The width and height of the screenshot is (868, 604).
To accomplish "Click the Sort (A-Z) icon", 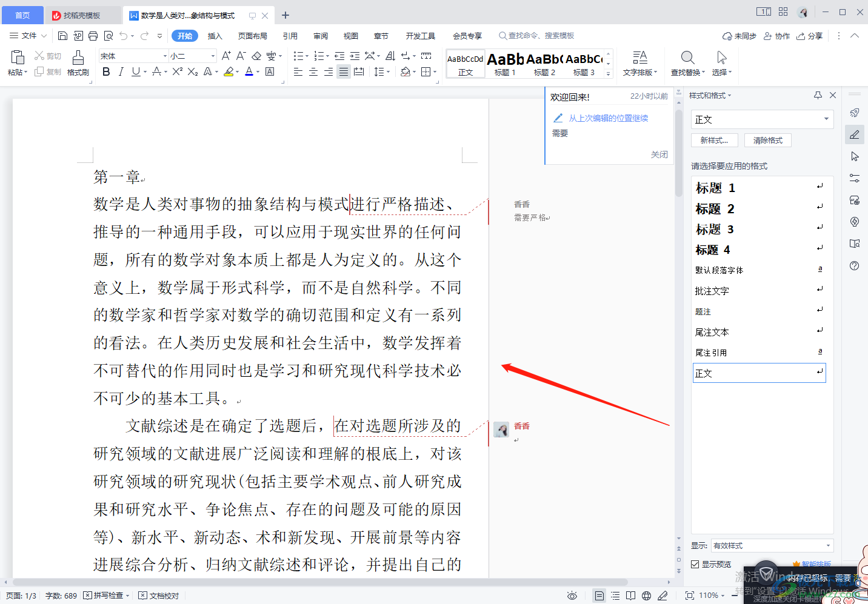I will pyautogui.click(x=390, y=56).
